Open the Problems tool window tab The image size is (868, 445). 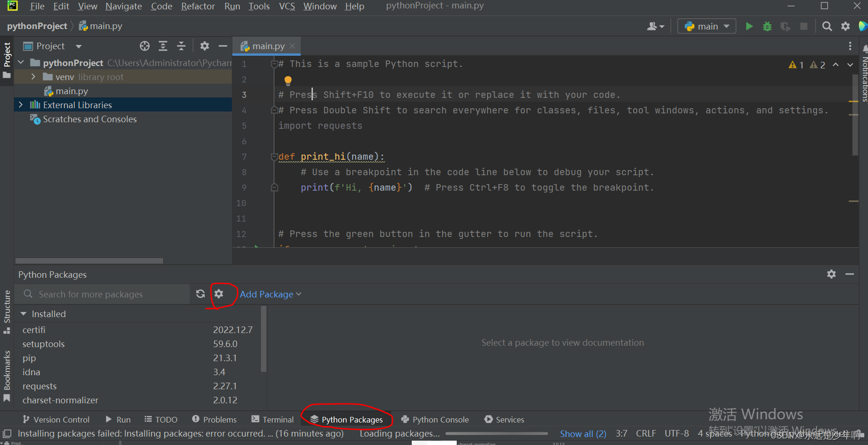[214, 419]
